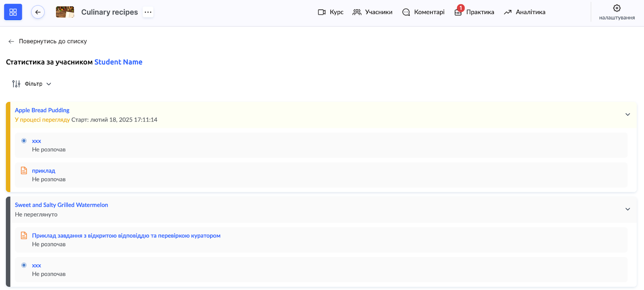Click the document icon beside приклад
Image resolution: width=644 pixels, height=290 pixels.
point(24,171)
